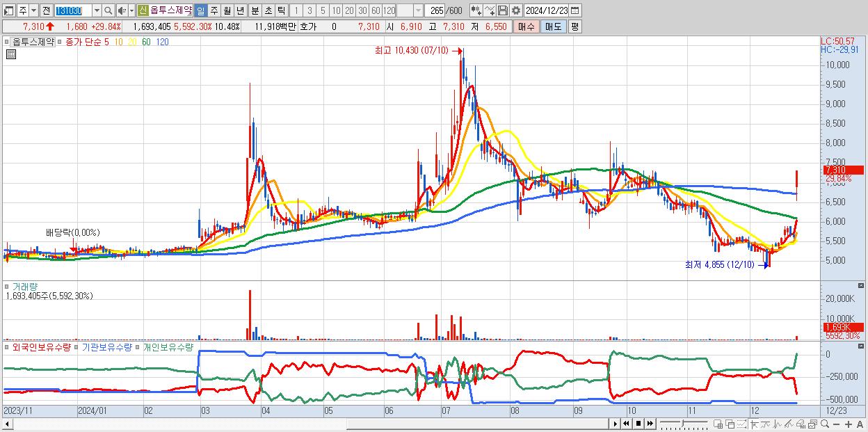Select the 분 minute chart tab

click(x=254, y=10)
